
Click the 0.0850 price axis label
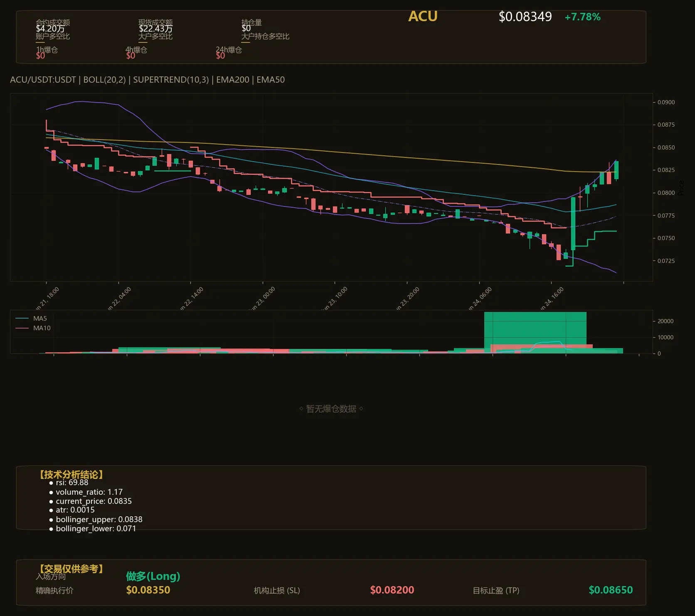pos(666,147)
